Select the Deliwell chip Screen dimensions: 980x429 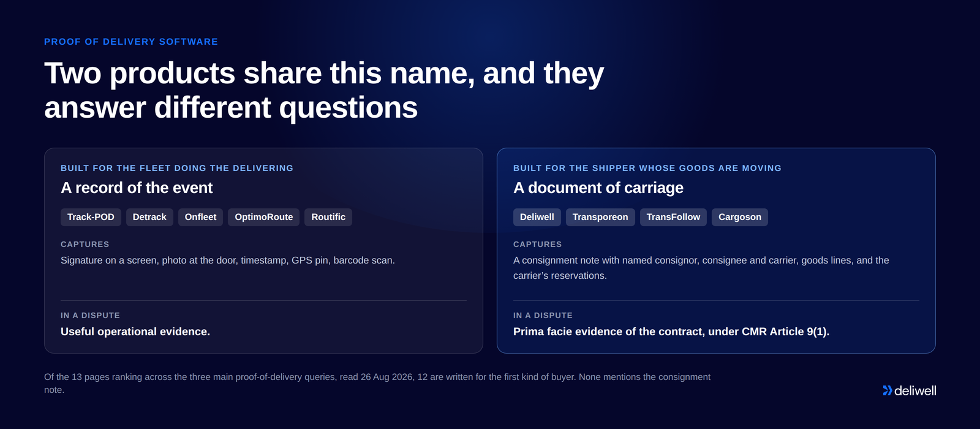537,217
